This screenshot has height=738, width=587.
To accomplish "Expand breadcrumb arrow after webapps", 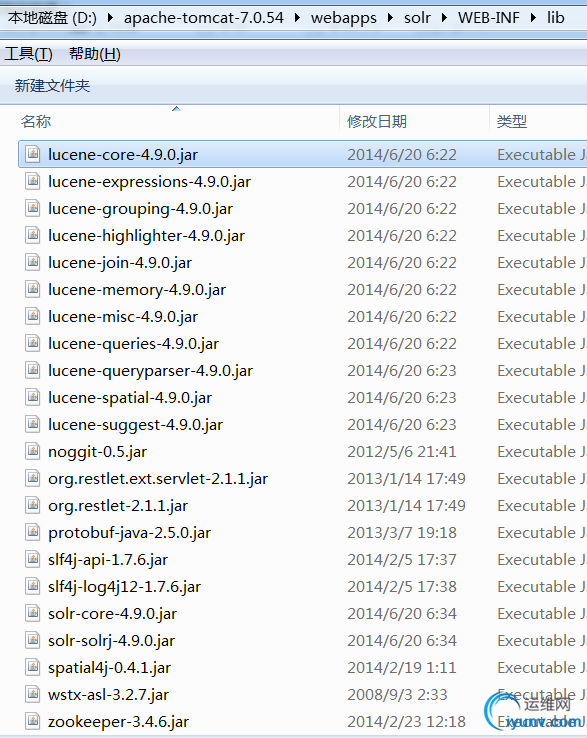I will 390,18.
